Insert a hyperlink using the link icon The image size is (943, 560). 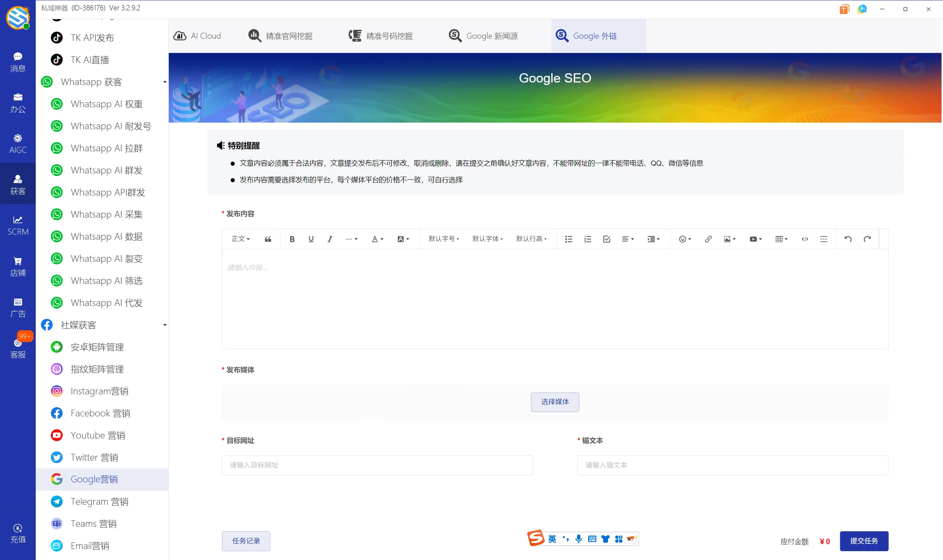tap(708, 239)
